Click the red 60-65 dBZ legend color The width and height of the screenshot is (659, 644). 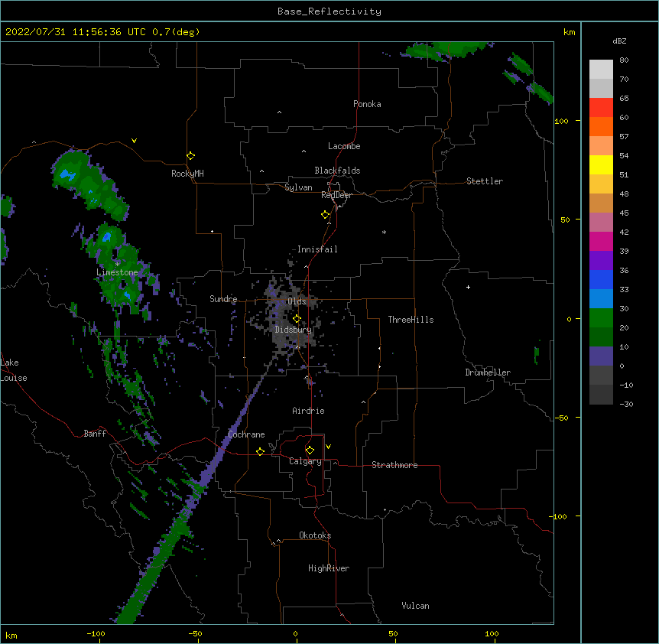pyautogui.click(x=601, y=107)
